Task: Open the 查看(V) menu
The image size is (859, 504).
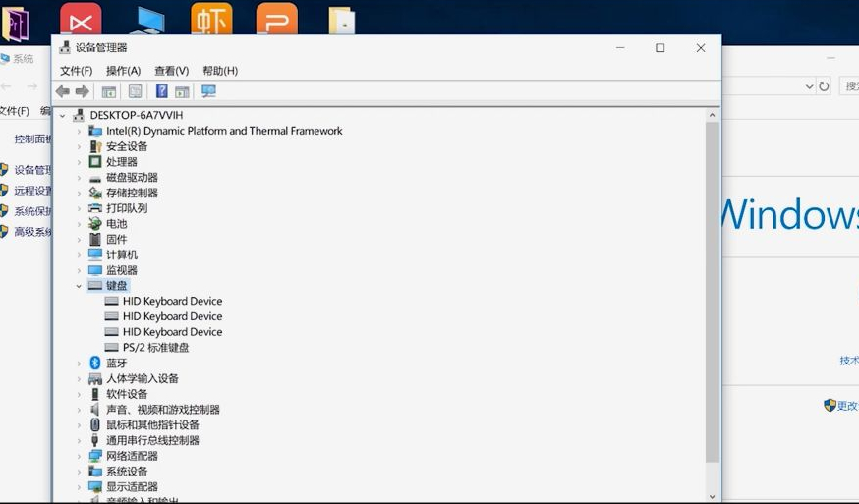Action: pos(171,71)
